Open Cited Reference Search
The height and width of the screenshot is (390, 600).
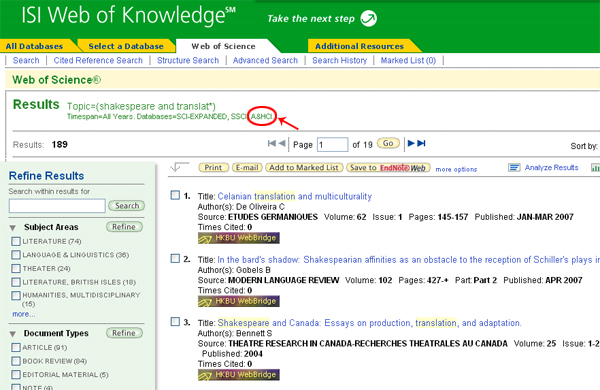tap(98, 60)
